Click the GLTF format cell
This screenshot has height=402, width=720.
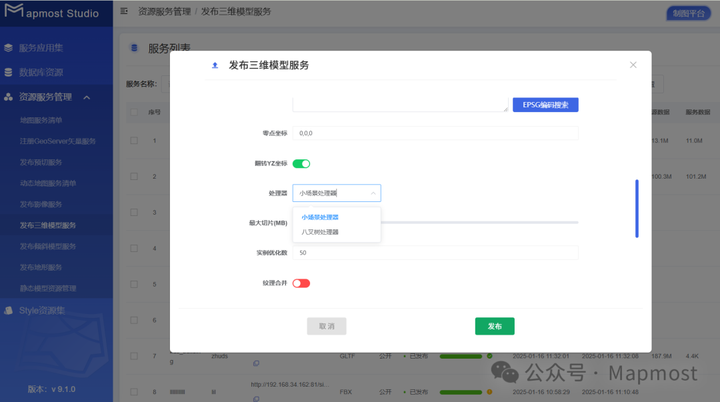(x=346, y=356)
